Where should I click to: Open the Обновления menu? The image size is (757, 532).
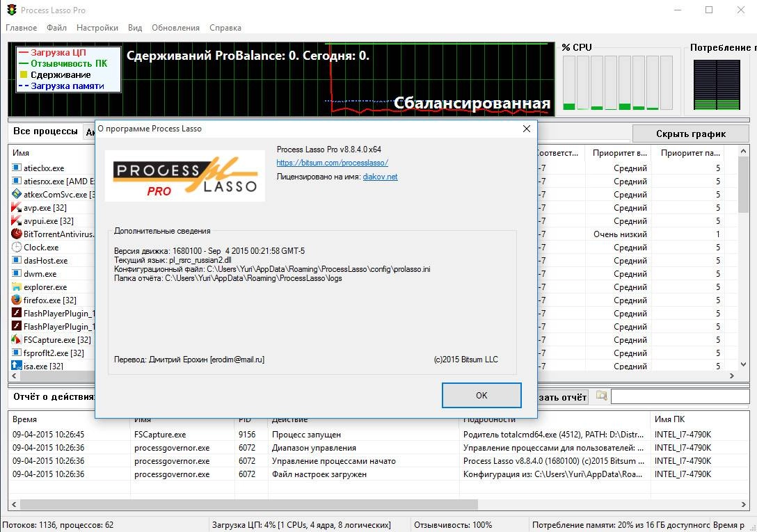[x=175, y=28]
